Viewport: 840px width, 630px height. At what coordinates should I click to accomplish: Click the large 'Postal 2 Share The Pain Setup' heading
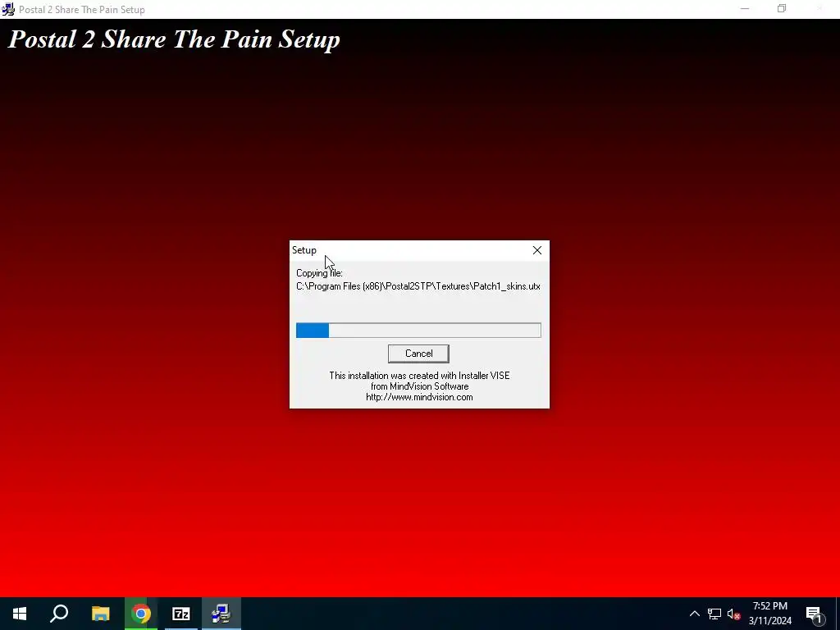tap(174, 39)
